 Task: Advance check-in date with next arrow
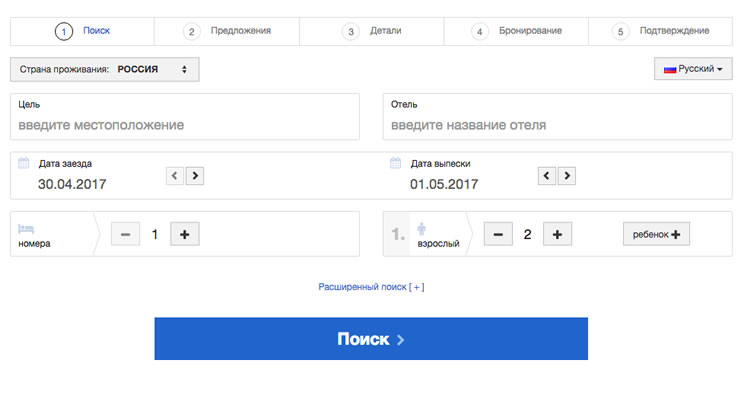(x=195, y=176)
